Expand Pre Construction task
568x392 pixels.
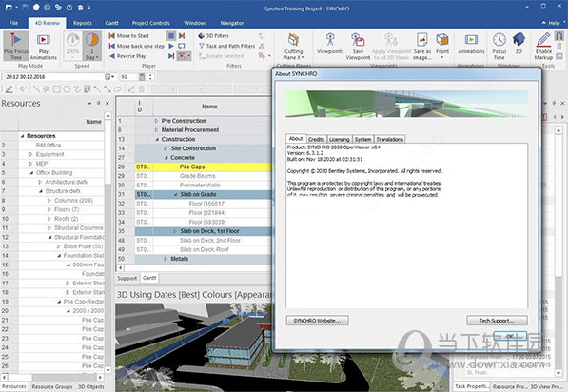pyautogui.click(x=156, y=121)
